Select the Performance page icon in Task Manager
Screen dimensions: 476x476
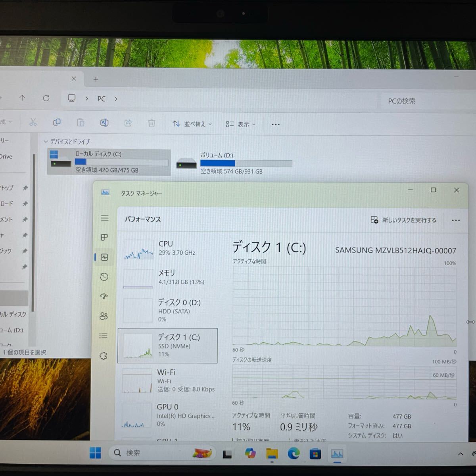point(105,257)
